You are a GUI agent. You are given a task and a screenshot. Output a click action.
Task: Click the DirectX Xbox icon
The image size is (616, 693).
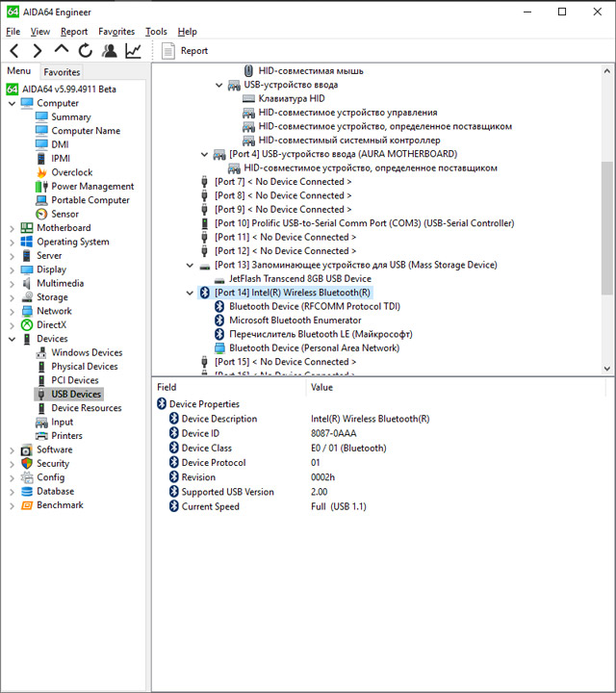coord(27,325)
